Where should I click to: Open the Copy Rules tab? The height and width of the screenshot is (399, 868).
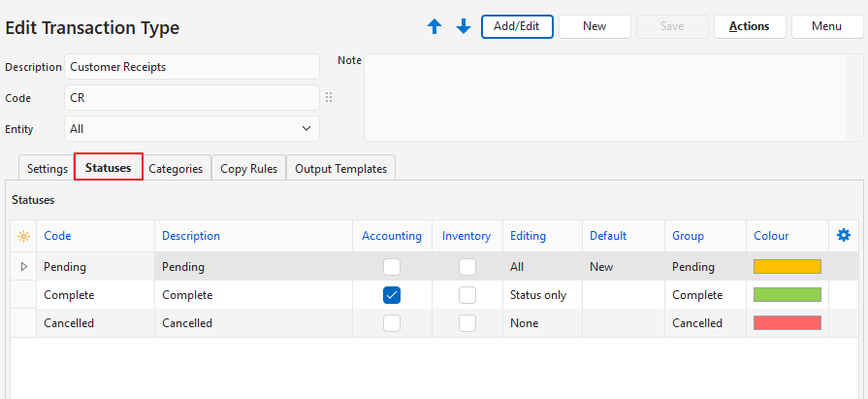pyautogui.click(x=248, y=168)
